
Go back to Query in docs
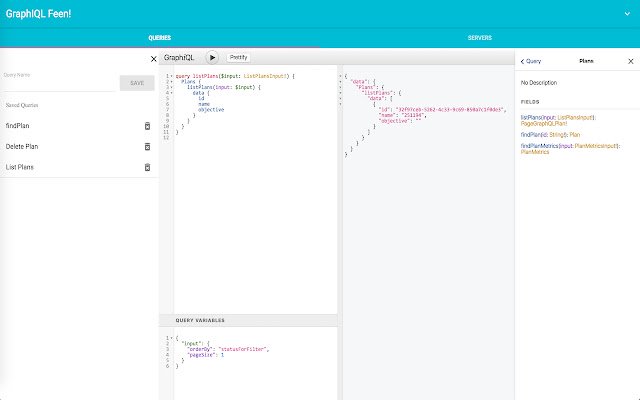pyautogui.click(x=531, y=61)
